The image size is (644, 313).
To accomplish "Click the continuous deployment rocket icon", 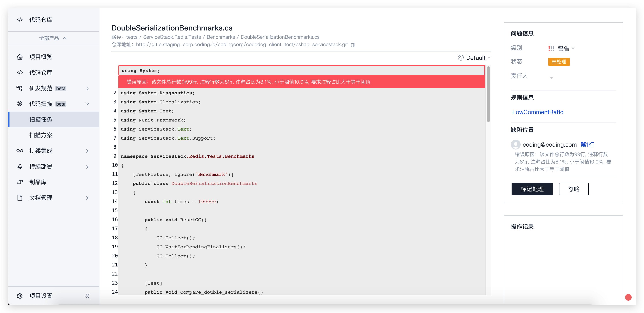I will pyautogui.click(x=20, y=166).
